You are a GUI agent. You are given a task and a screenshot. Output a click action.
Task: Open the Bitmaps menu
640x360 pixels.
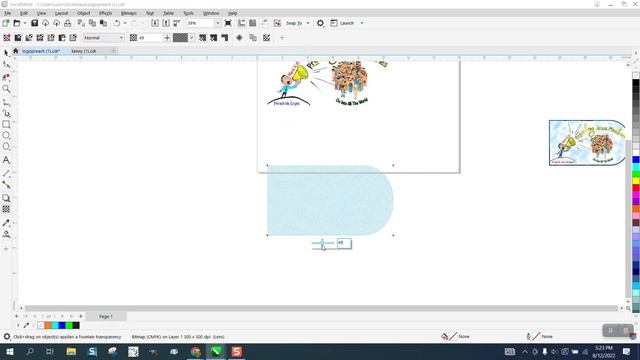click(129, 13)
